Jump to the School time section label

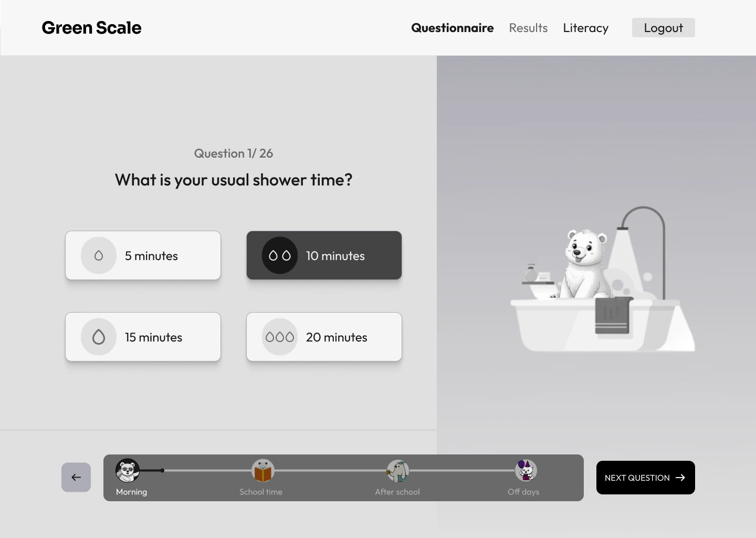(x=261, y=492)
